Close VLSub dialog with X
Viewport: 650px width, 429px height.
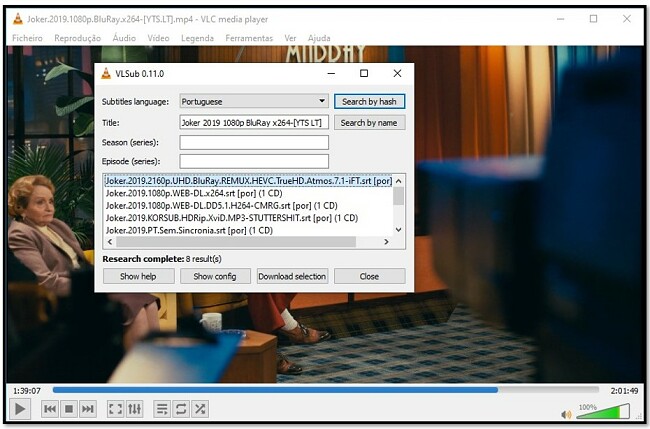point(397,73)
